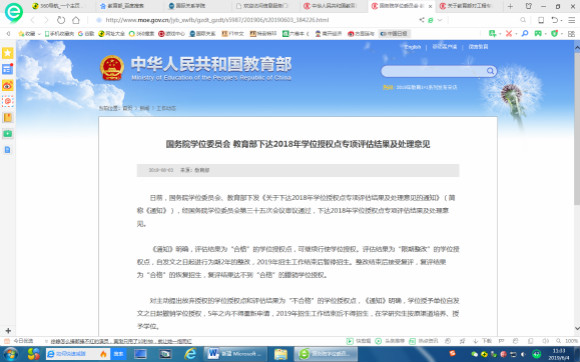Click the grid extensions icon at the toolbar end
The height and width of the screenshot is (362, 580).
tap(571, 34)
